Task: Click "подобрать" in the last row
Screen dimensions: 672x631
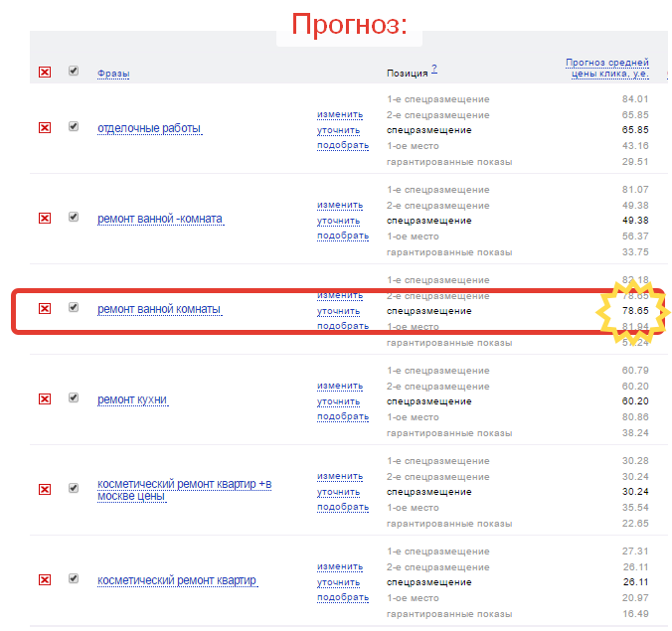Action: [343, 597]
